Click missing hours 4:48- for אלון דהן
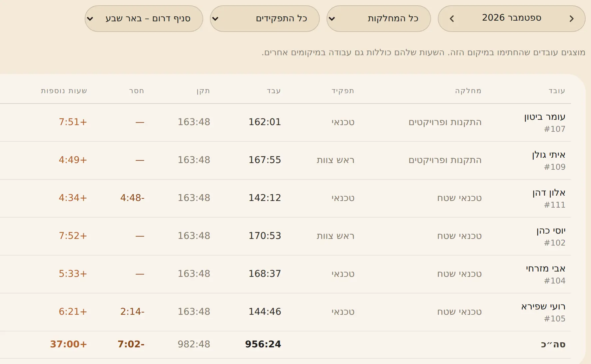591x364 pixels. pyautogui.click(x=132, y=198)
